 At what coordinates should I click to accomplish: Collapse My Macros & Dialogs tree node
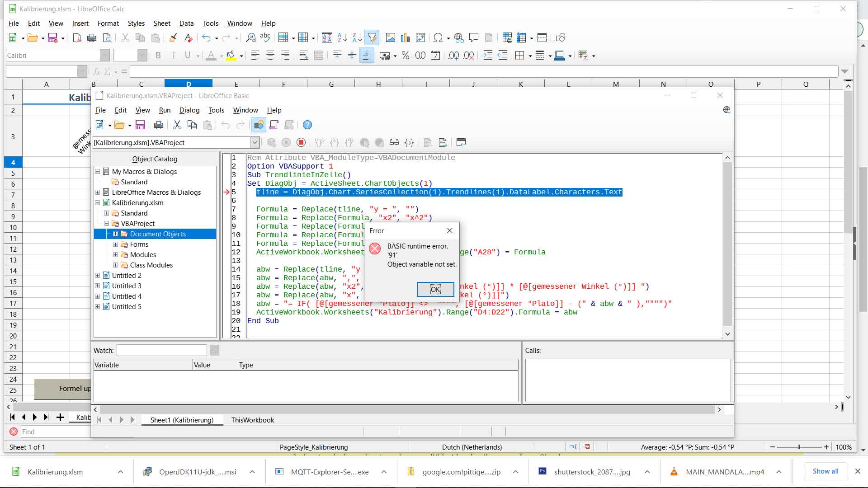97,172
